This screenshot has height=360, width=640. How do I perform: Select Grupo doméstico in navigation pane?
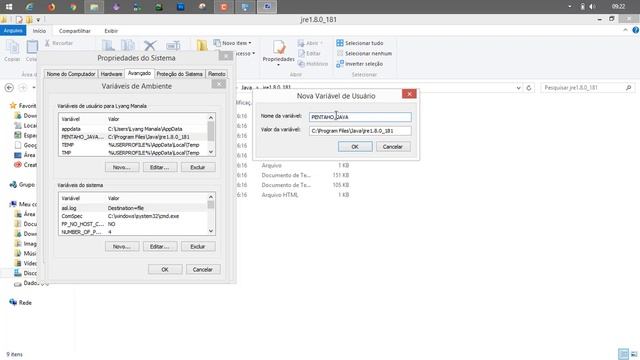[x=22, y=184]
